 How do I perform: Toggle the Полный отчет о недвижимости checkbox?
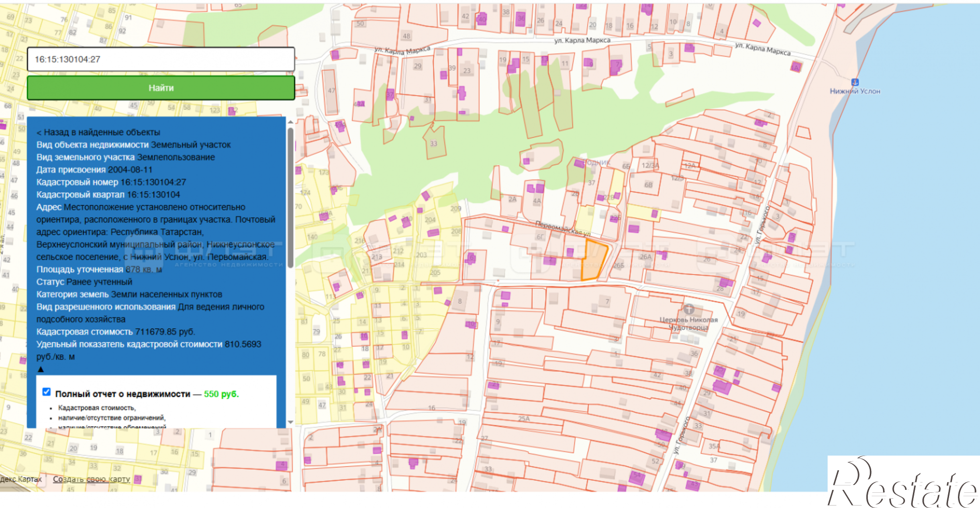click(x=47, y=392)
